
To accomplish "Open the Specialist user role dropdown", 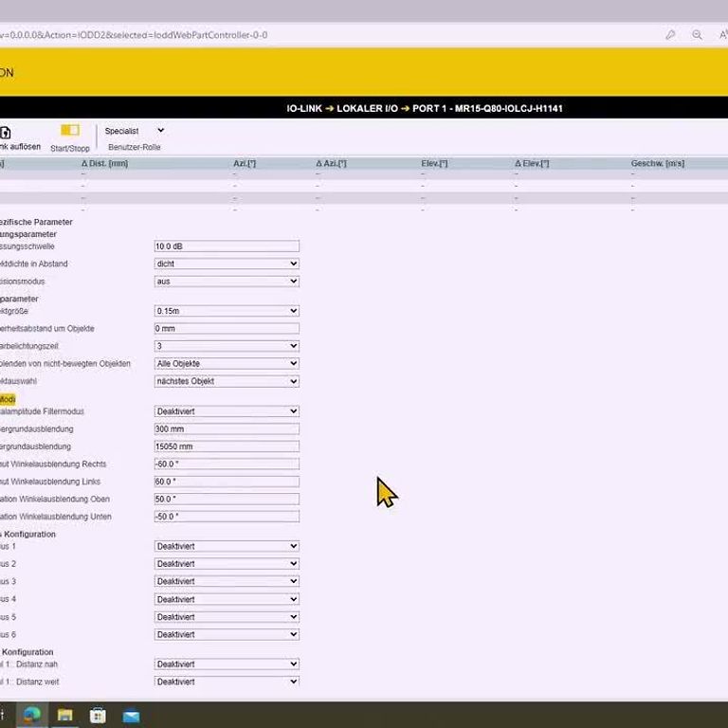I will point(135,131).
